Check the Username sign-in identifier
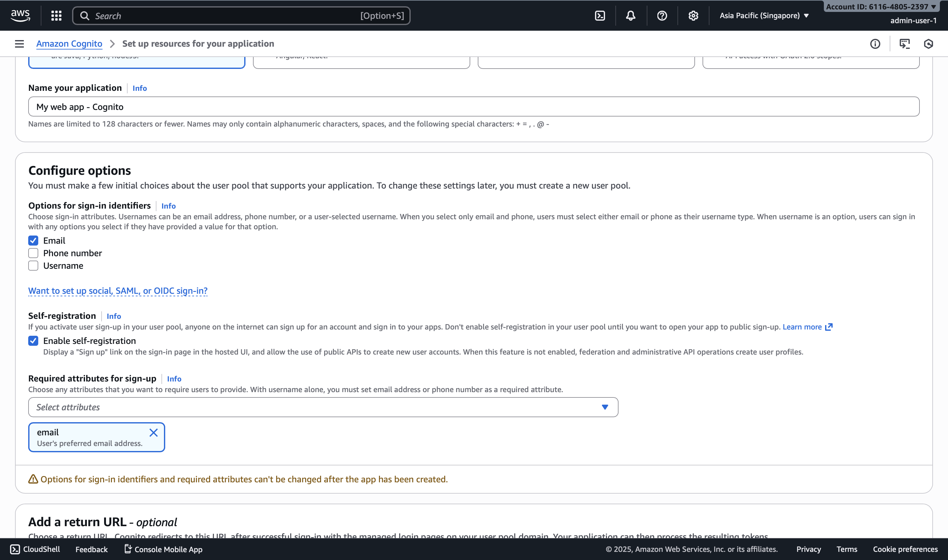948x560 pixels. 33,266
